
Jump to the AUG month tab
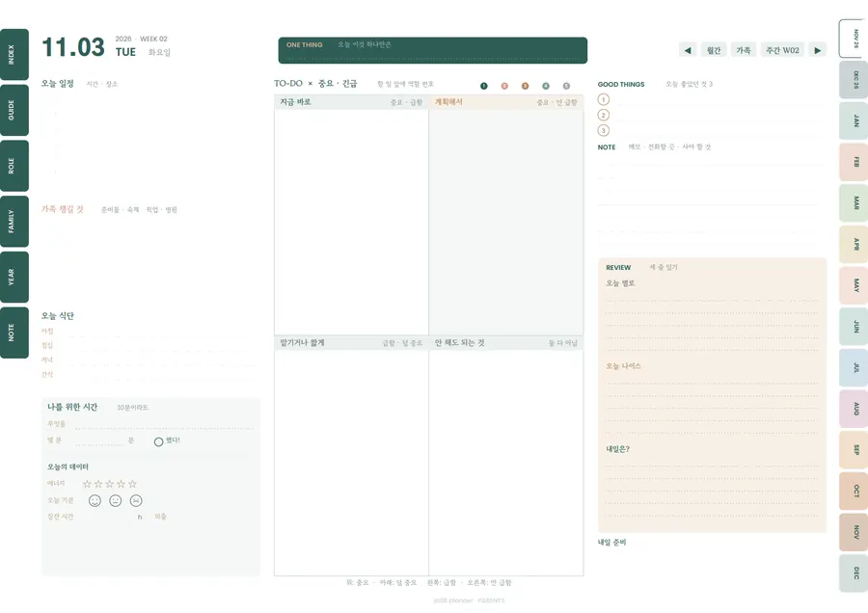point(854,409)
